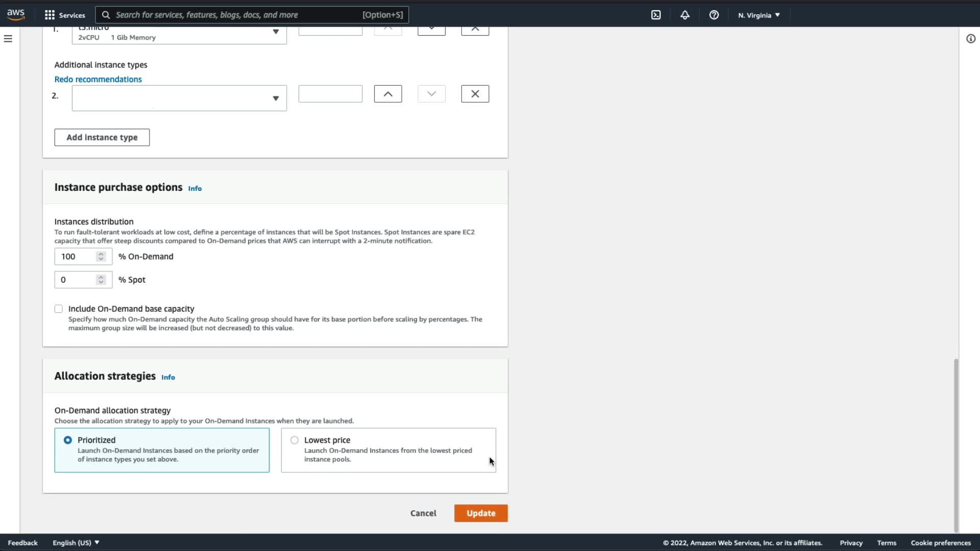Open the help question-mark icon
This screenshot has width=980, height=551.
(x=714, y=15)
